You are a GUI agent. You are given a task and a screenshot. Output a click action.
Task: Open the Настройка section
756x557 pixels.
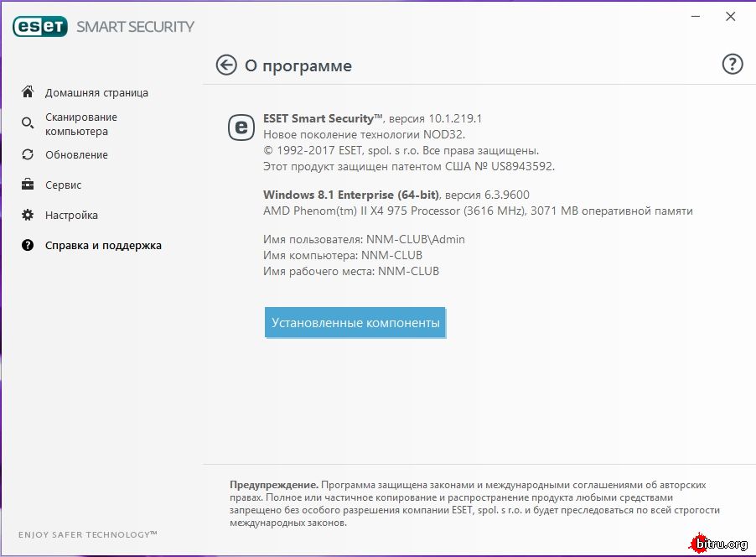[71, 216]
